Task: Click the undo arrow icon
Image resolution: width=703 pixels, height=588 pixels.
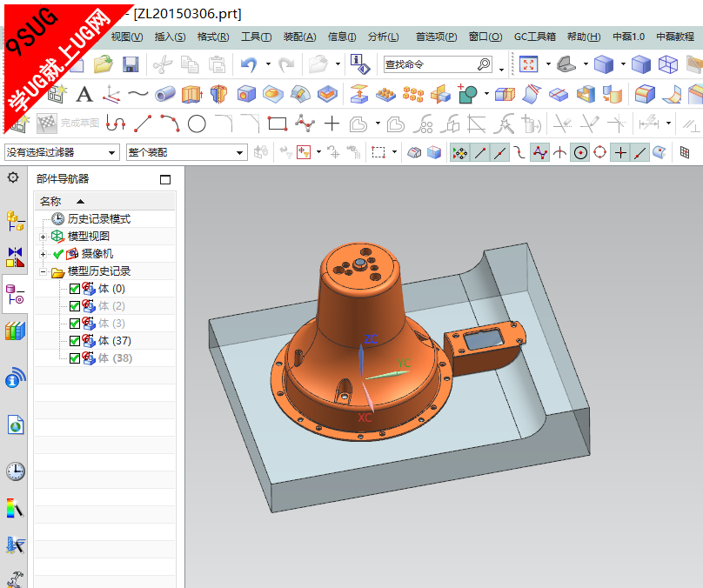Action: (249, 64)
